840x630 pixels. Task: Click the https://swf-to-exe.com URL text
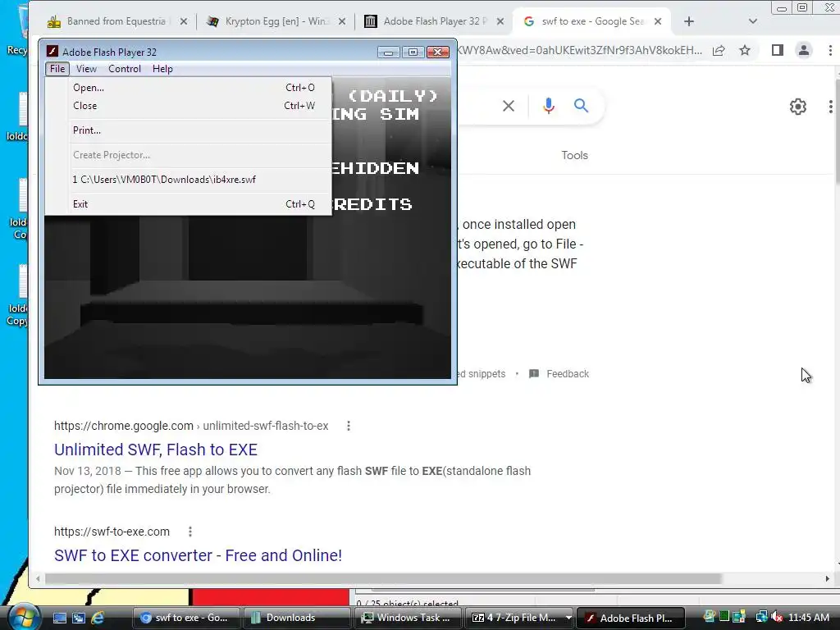(x=112, y=532)
